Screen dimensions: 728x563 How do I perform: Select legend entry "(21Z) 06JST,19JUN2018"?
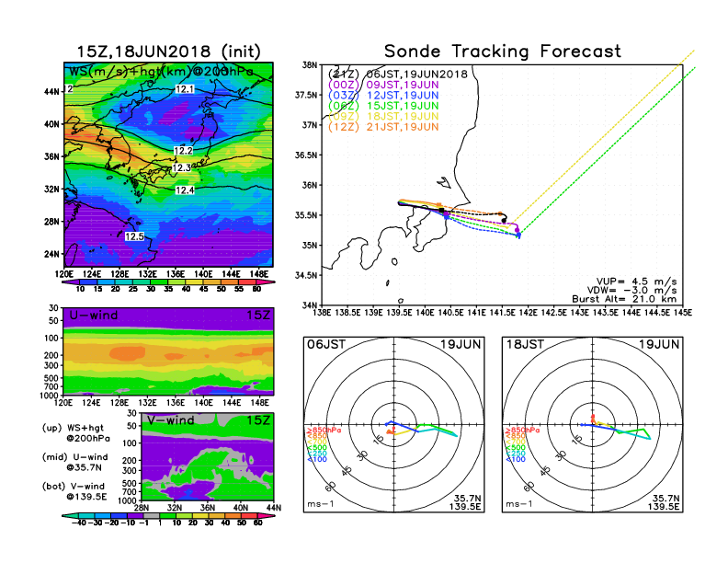397,74
